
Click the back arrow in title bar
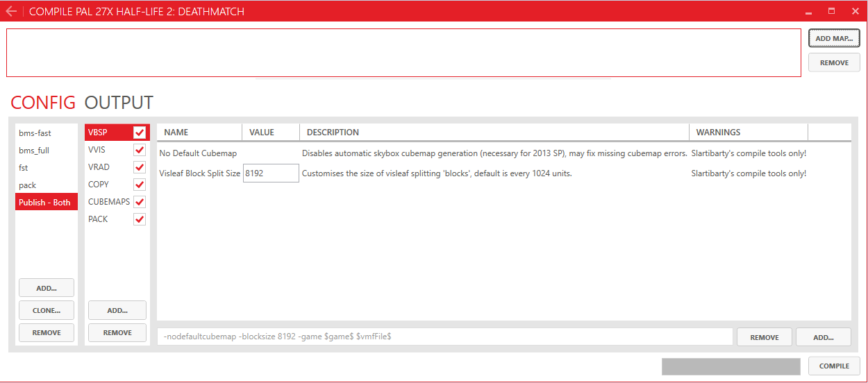pyautogui.click(x=11, y=11)
